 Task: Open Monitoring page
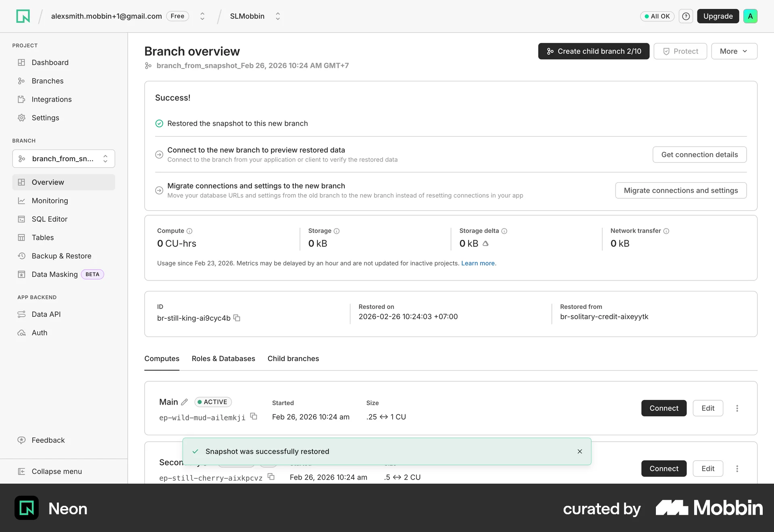(64, 201)
